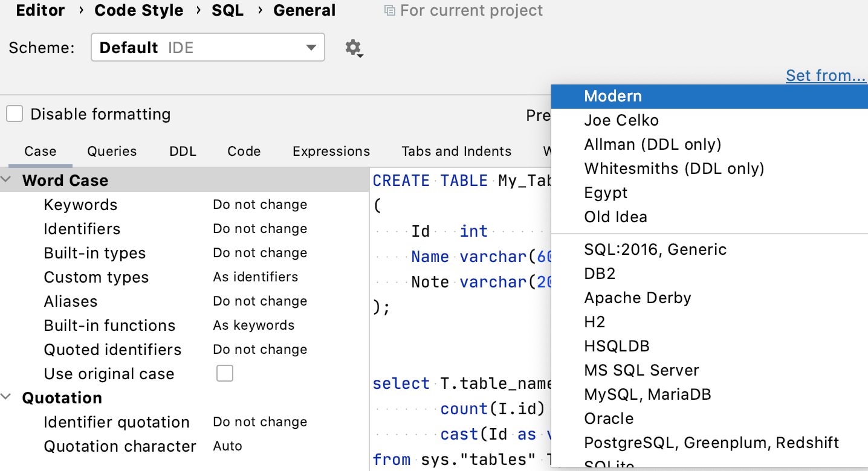868x471 pixels.
Task: Switch to the Queries tab
Action: tap(112, 151)
